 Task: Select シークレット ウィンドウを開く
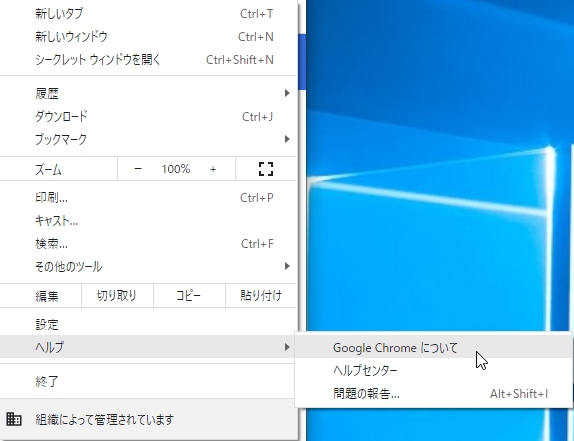tap(148, 59)
